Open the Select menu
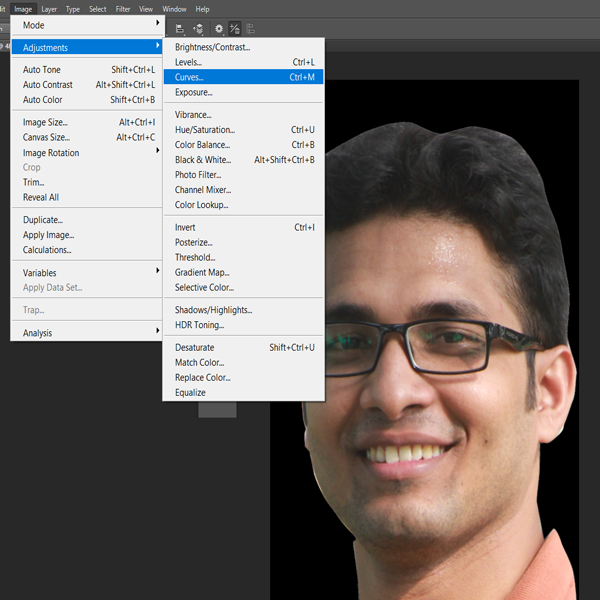600x600 pixels. click(x=98, y=9)
